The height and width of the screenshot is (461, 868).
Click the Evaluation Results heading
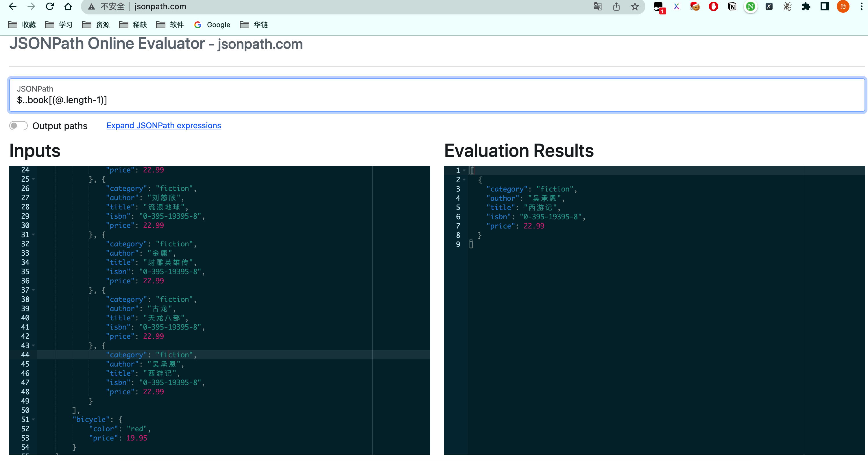pos(519,150)
